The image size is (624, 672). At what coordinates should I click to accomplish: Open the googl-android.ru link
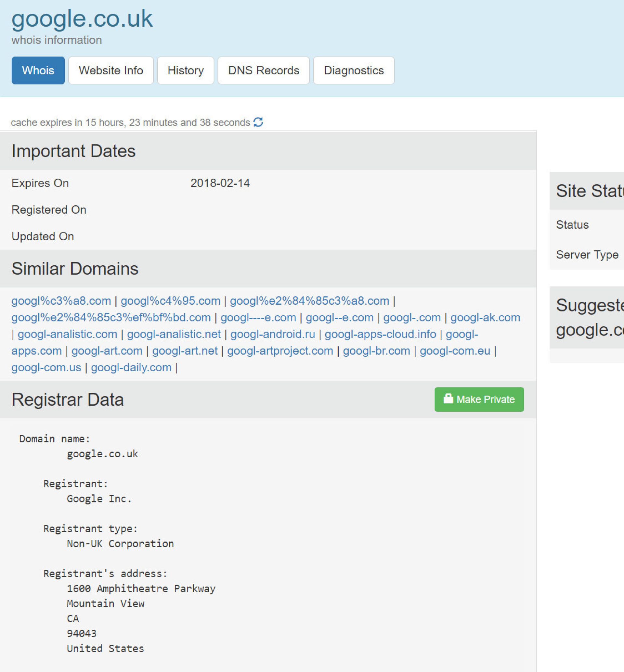[272, 334]
